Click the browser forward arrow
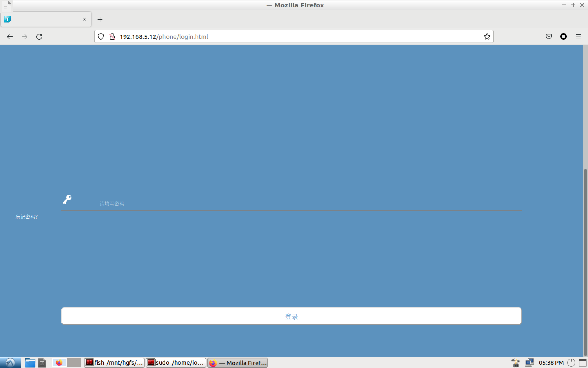 click(x=24, y=37)
